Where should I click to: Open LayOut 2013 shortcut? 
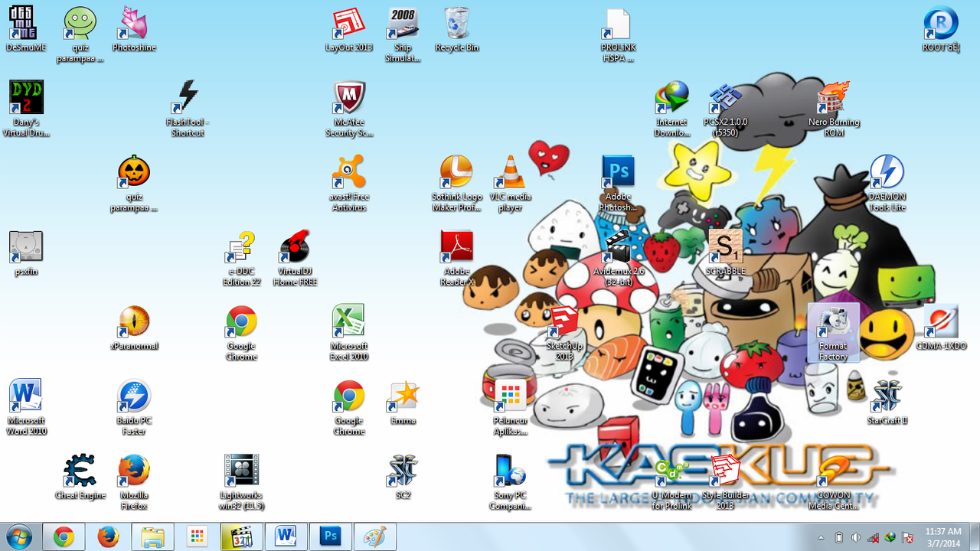[349, 29]
